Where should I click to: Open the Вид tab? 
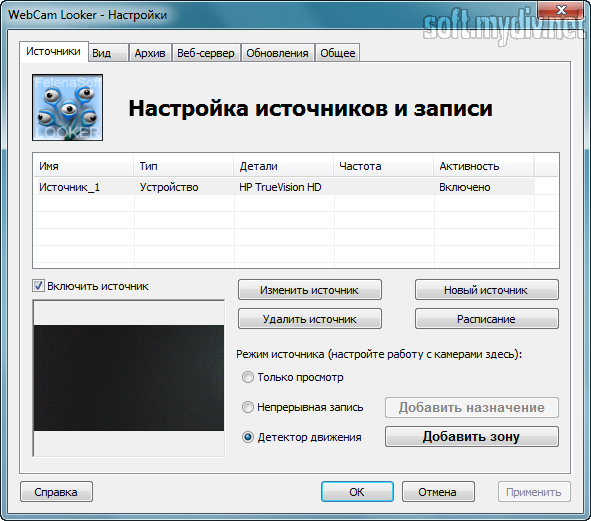click(109, 53)
